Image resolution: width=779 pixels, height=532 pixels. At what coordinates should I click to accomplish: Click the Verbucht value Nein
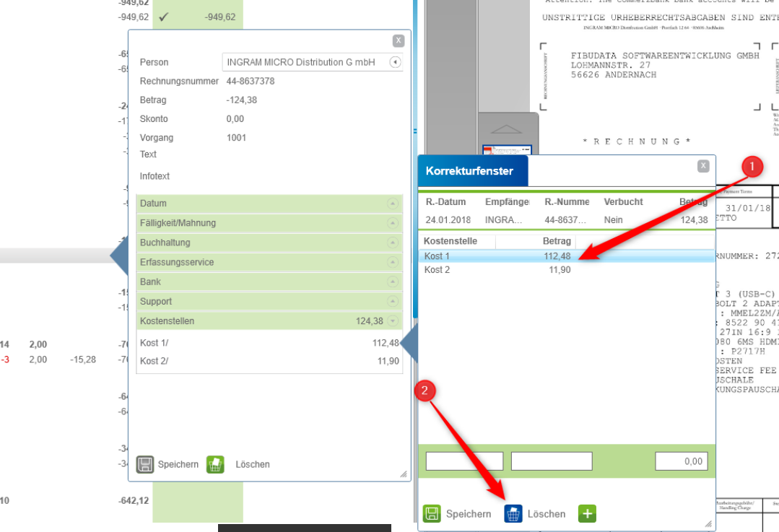point(613,220)
